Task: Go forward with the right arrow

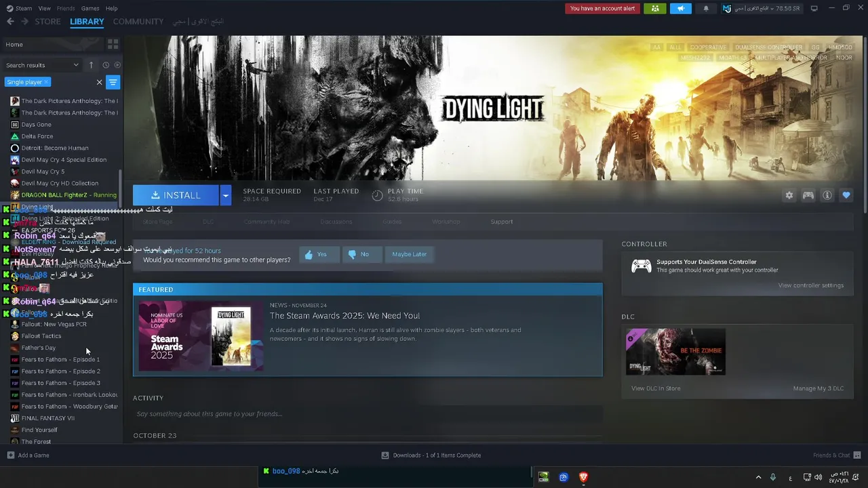Action: click(24, 22)
